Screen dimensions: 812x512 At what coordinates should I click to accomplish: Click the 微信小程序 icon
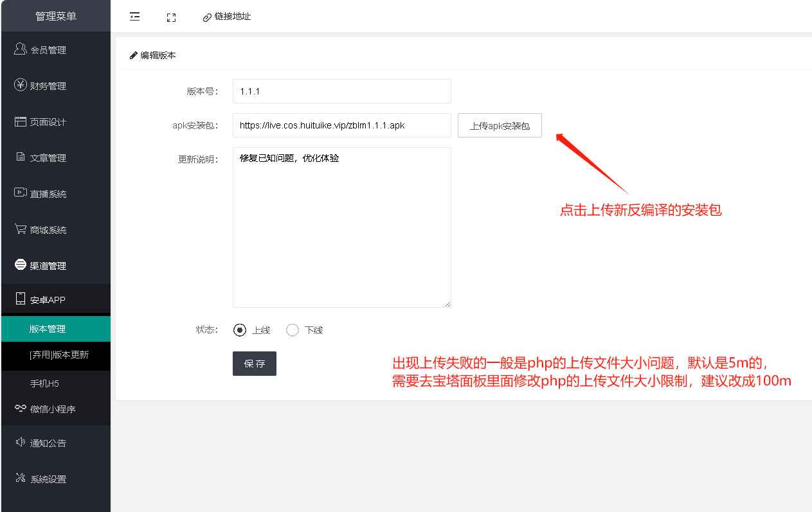pos(20,408)
